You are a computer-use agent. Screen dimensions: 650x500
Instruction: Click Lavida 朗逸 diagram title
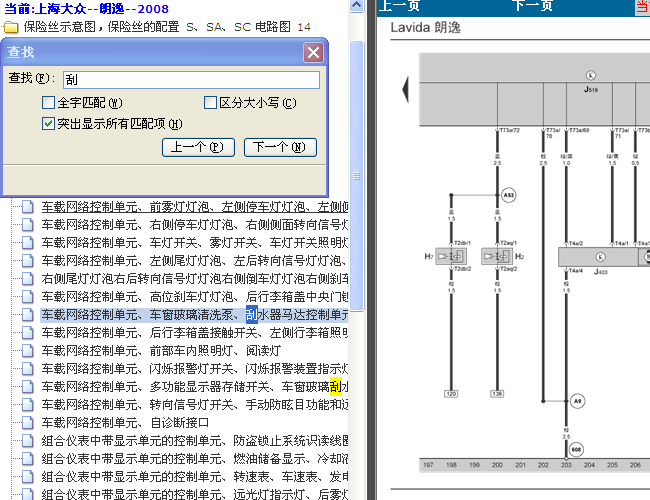click(426, 28)
